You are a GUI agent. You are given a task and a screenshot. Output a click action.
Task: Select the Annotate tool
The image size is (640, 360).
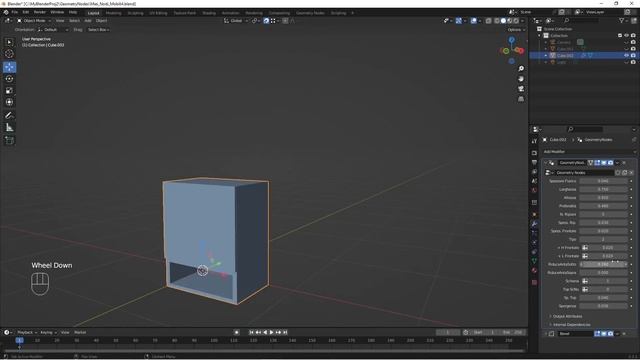9,116
